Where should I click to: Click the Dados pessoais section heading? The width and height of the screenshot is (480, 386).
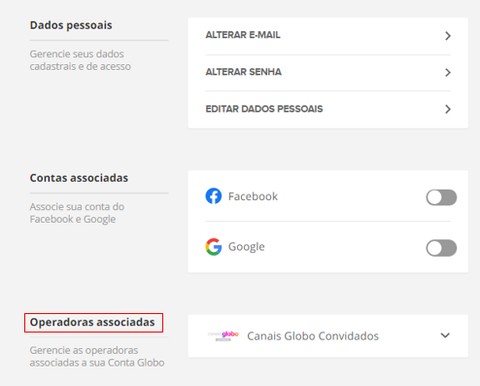(71, 25)
